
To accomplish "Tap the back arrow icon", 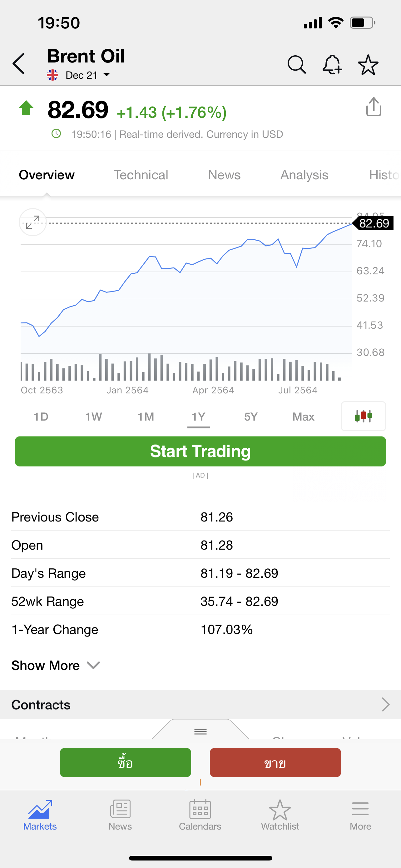I will (x=19, y=64).
